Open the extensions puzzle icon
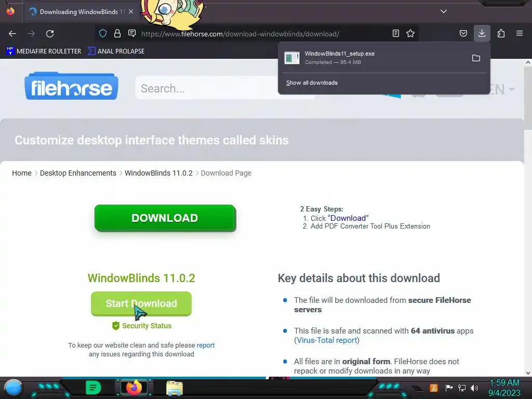Image resolution: width=532 pixels, height=399 pixels. click(501, 33)
